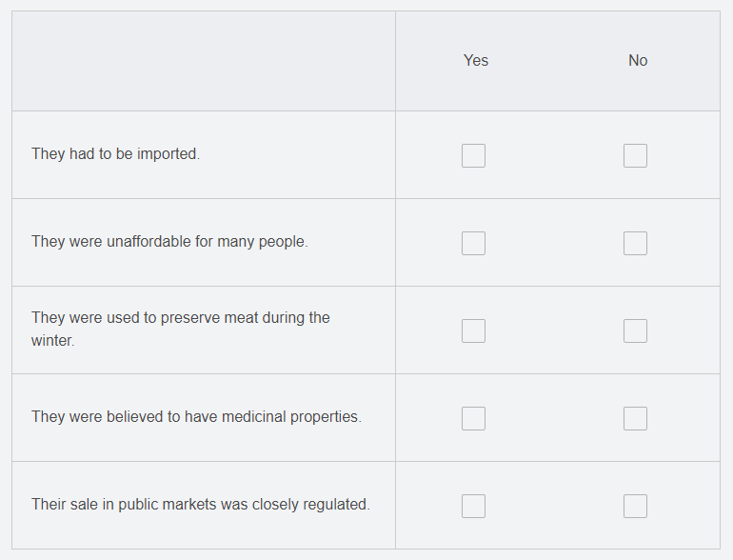
Task: Choose No for 'sale in public markets' statement
Action: pos(635,507)
